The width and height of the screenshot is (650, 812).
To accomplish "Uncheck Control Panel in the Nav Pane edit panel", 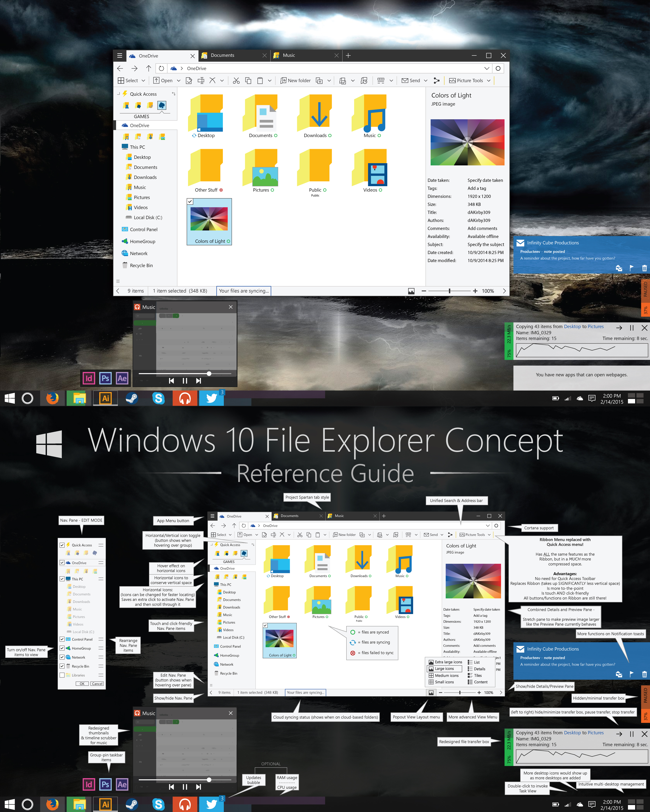I will coord(62,639).
